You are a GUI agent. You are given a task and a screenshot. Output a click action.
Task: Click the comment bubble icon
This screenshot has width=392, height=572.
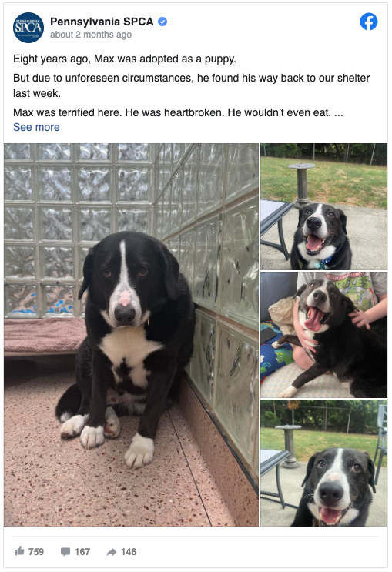tap(65, 551)
